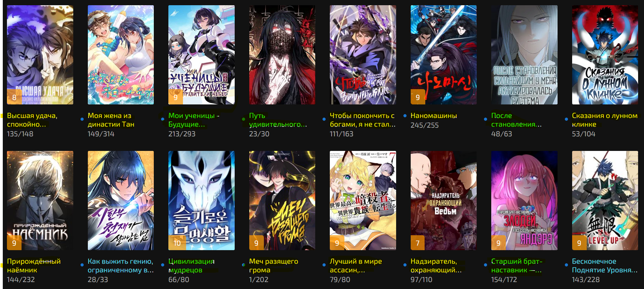The width and height of the screenshot is (644, 289).
Task: Follow the Прирождённый наёмник title link
Action: coord(34,265)
